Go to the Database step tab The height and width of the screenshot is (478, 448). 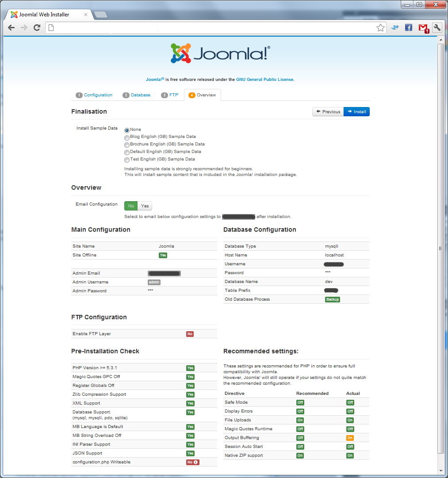click(x=137, y=95)
